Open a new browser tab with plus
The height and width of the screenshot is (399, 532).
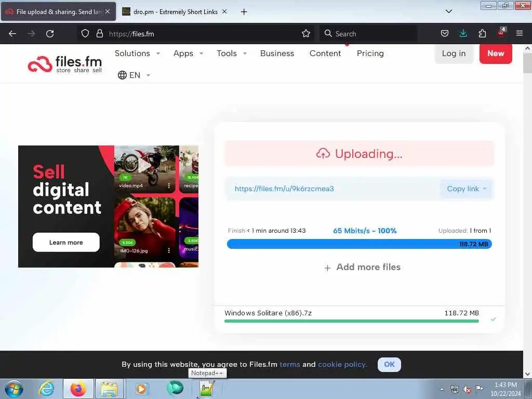pos(244,12)
